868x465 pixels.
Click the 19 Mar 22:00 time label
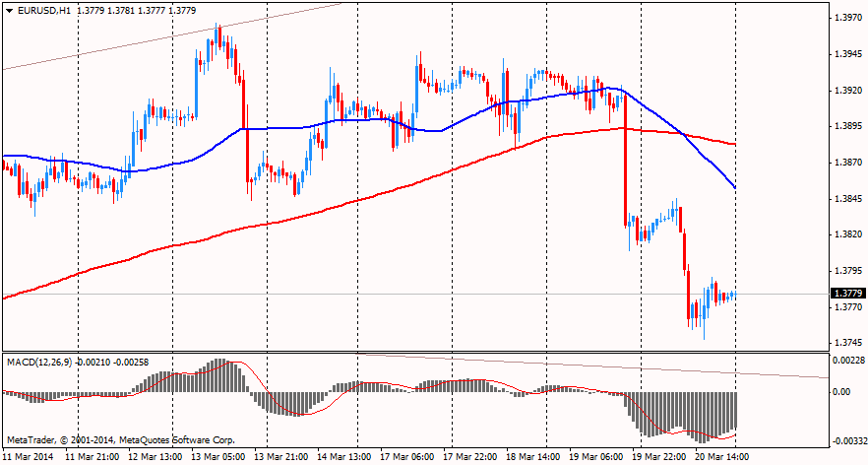658,456
